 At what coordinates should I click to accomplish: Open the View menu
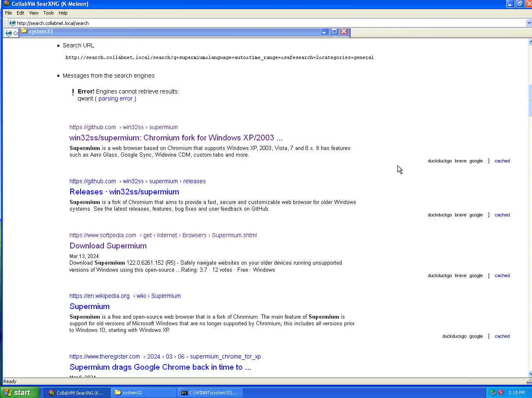point(34,13)
